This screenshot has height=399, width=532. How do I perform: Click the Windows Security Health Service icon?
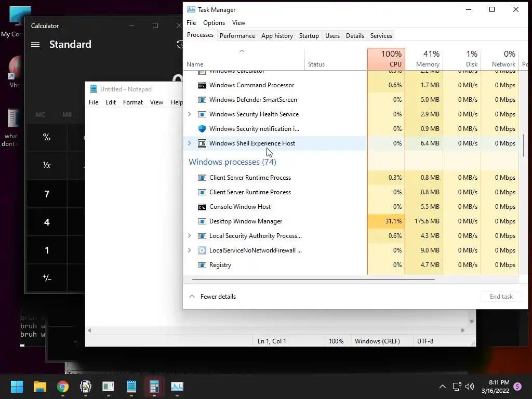point(202,114)
